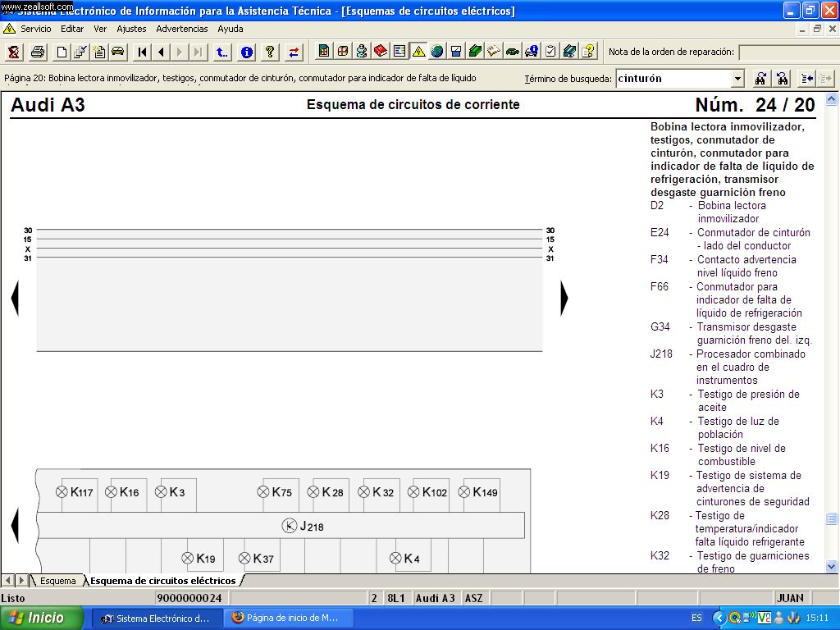Open Página de inicio Firefox taskbar button
This screenshot has width=840, height=630.
[x=288, y=619]
